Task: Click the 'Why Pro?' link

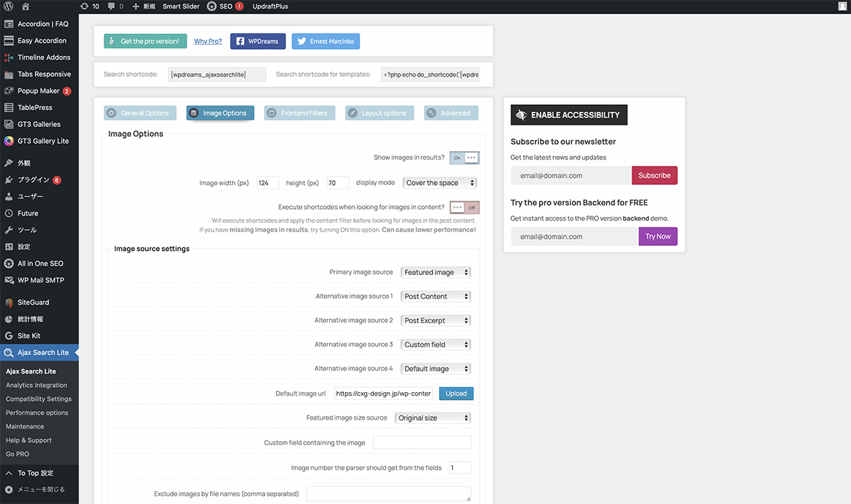Action: pos(208,42)
